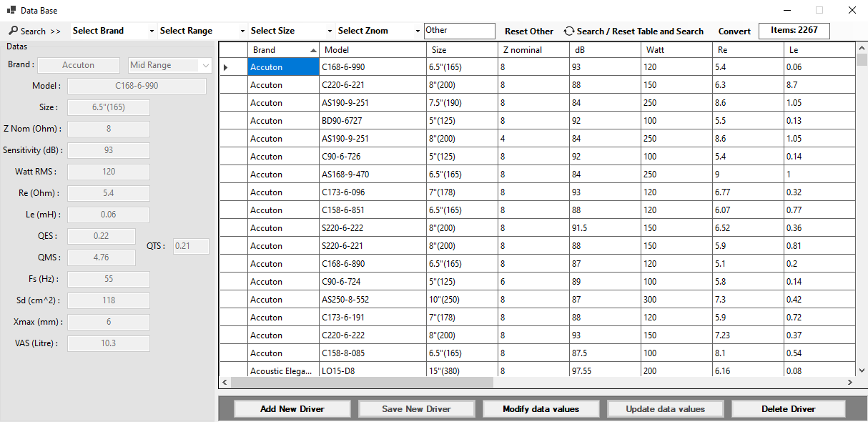
Task: Click Delete Driver button
Action: [x=789, y=409]
